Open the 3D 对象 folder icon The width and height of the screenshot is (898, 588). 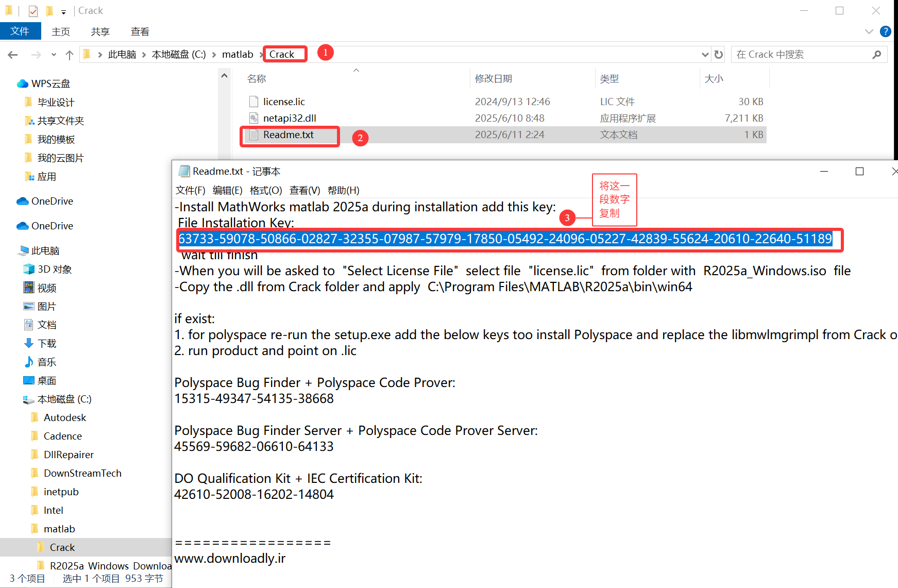pos(29,269)
